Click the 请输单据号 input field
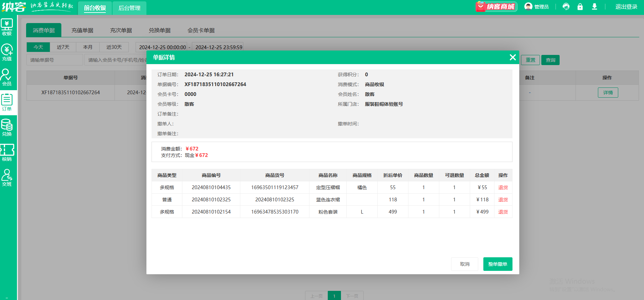 point(55,60)
